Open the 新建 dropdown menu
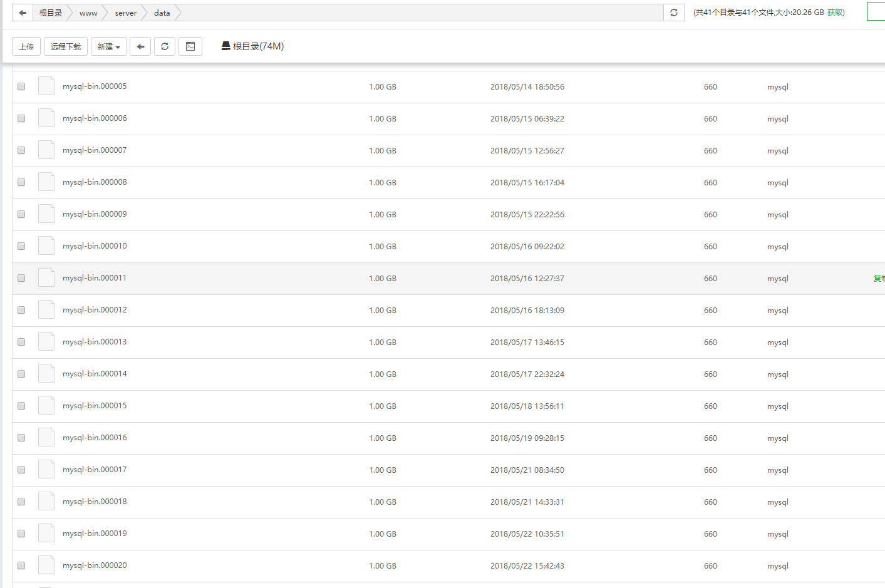The width and height of the screenshot is (885, 588). click(x=109, y=46)
